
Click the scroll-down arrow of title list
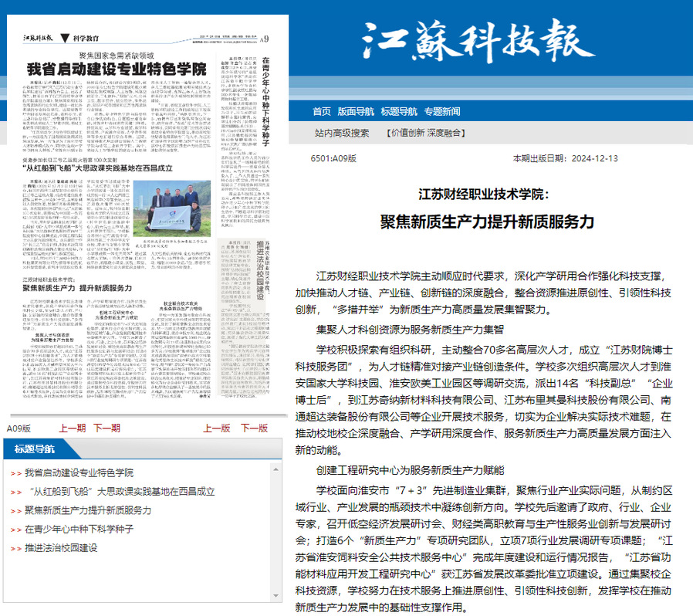pos(276,596)
